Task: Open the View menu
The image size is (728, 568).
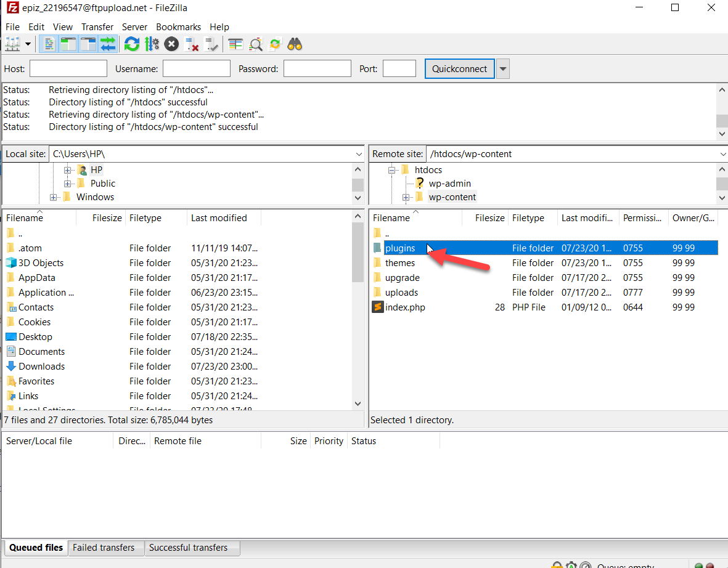Action: tap(63, 27)
